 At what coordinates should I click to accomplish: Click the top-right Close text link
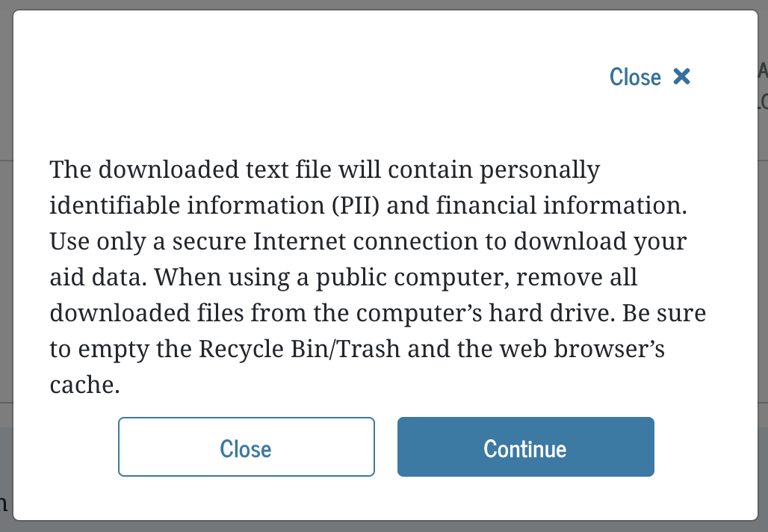click(635, 77)
